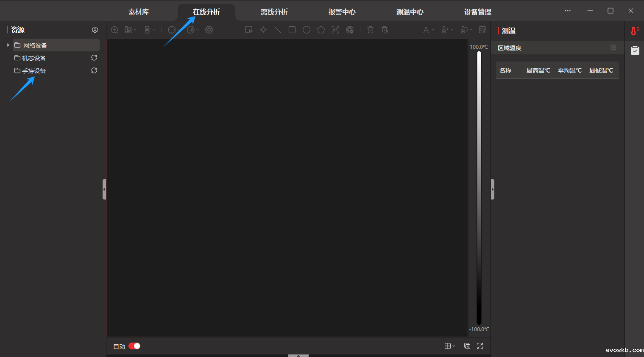The width and height of the screenshot is (644, 357).
Task: Open the 设备管理 tab
Action: pos(477,12)
